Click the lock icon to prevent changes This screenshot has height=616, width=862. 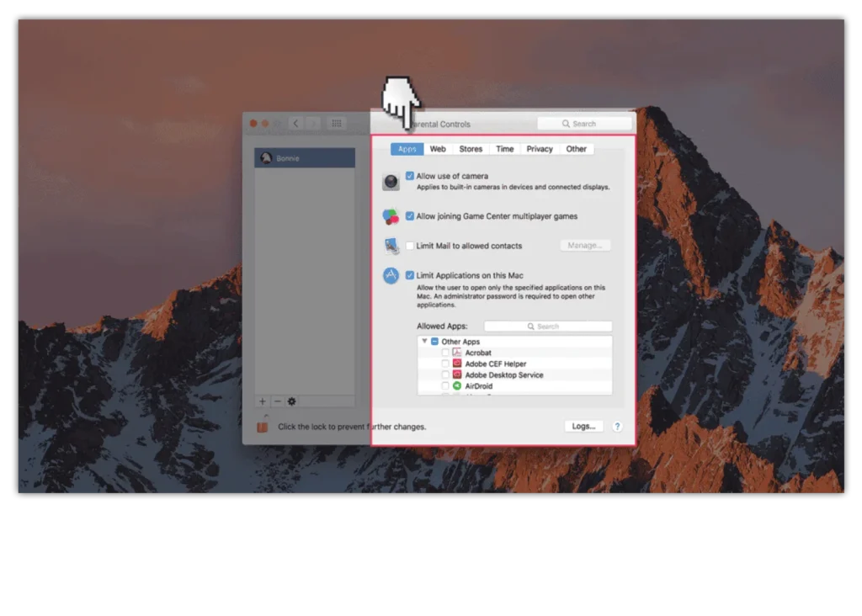click(x=263, y=425)
